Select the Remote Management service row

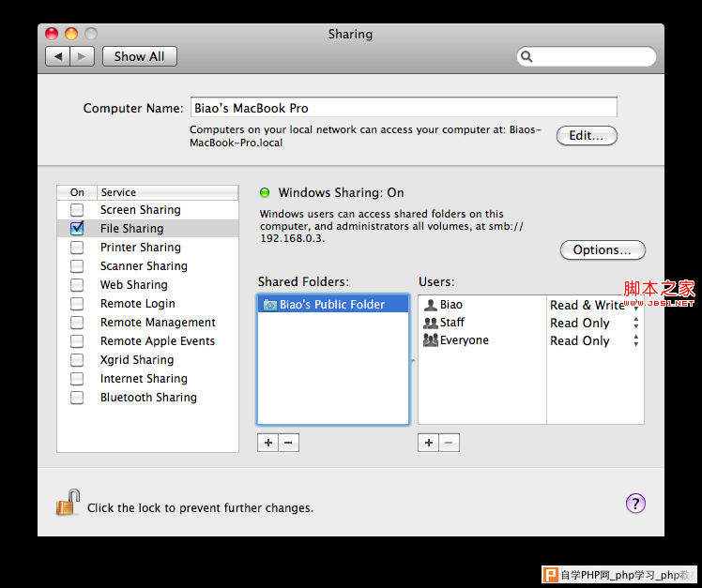(147, 323)
